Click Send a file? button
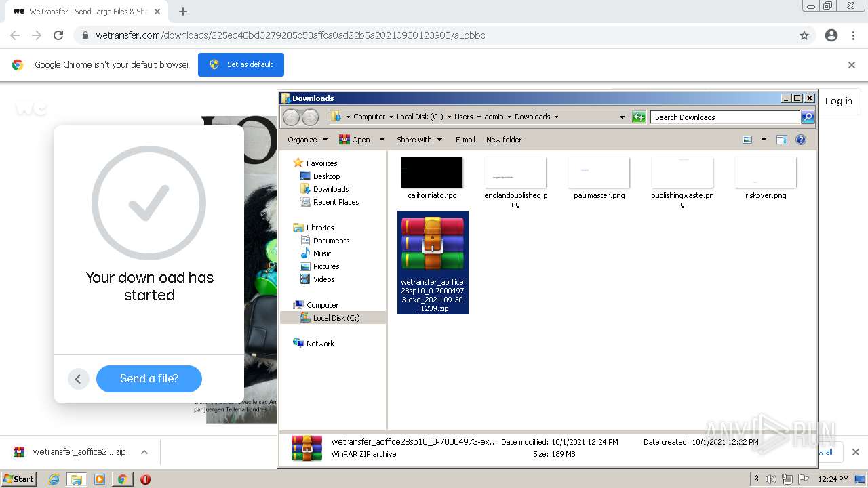Viewport: 868px width, 488px height. coord(149,378)
